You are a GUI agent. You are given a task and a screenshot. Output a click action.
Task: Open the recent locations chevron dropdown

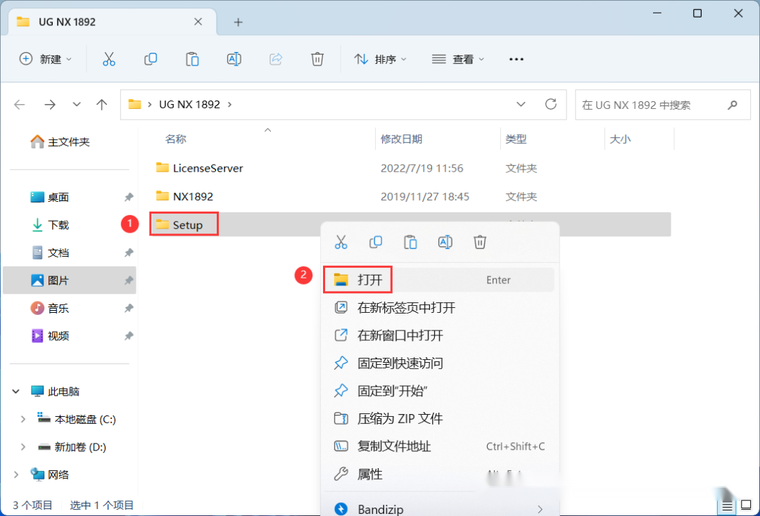pyautogui.click(x=77, y=105)
